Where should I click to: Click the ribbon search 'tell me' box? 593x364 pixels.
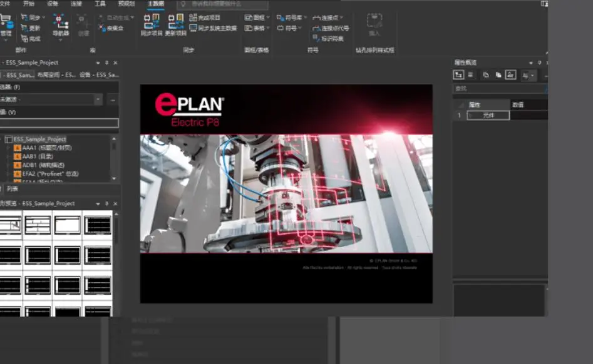pyautogui.click(x=222, y=4)
